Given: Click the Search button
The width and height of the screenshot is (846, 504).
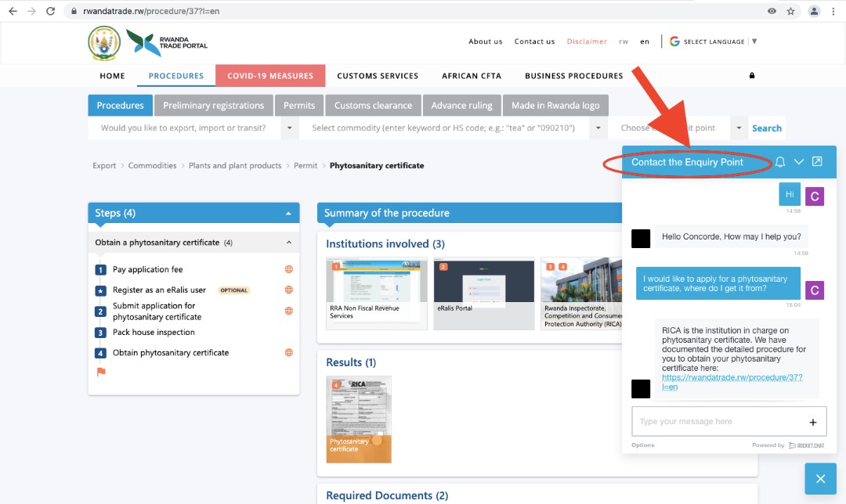Looking at the screenshot, I should pyautogui.click(x=767, y=128).
